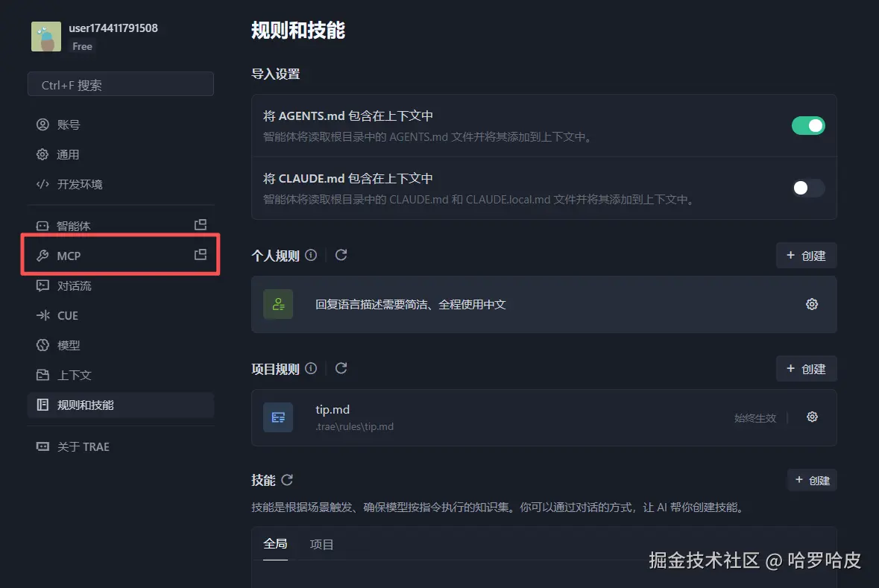
Task: Click the user avatar thumbnail
Action: click(46, 37)
